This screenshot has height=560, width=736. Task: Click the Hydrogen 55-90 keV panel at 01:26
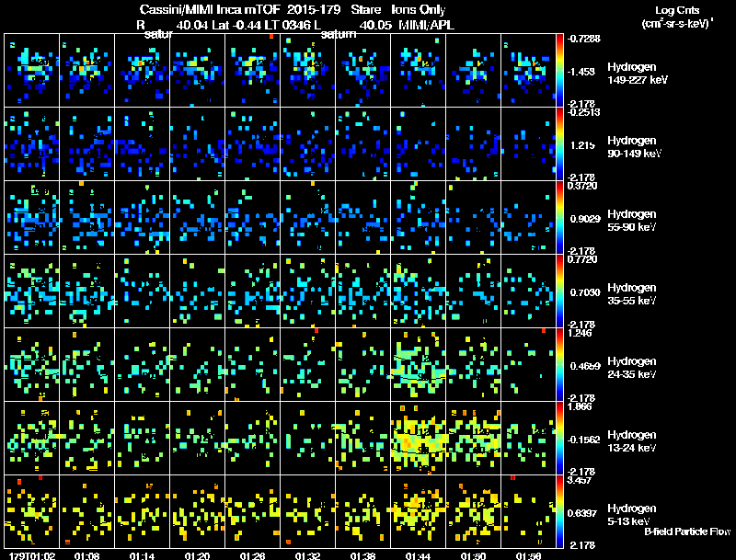click(252, 218)
